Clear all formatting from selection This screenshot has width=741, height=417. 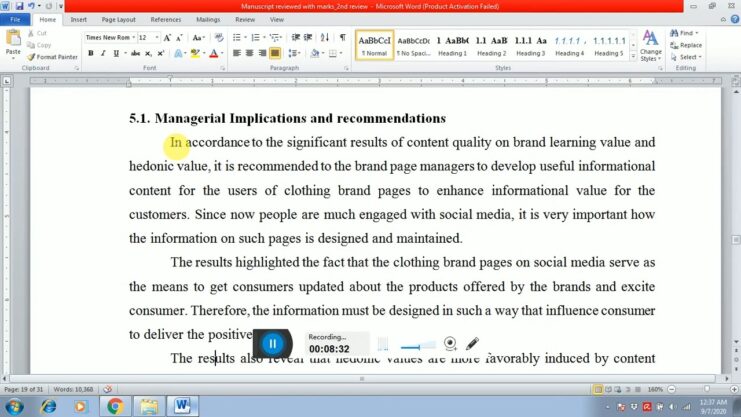coord(218,37)
